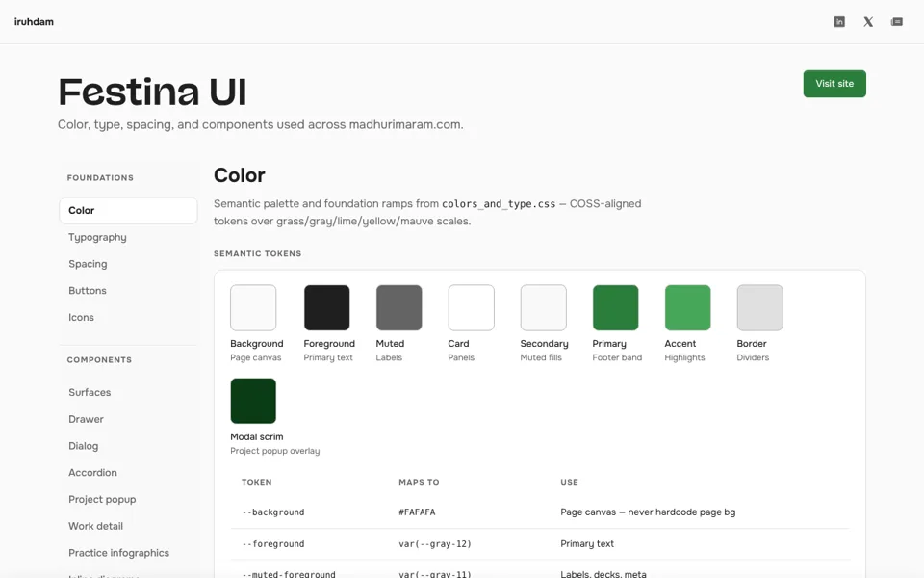Open Surfaces component page

point(90,392)
